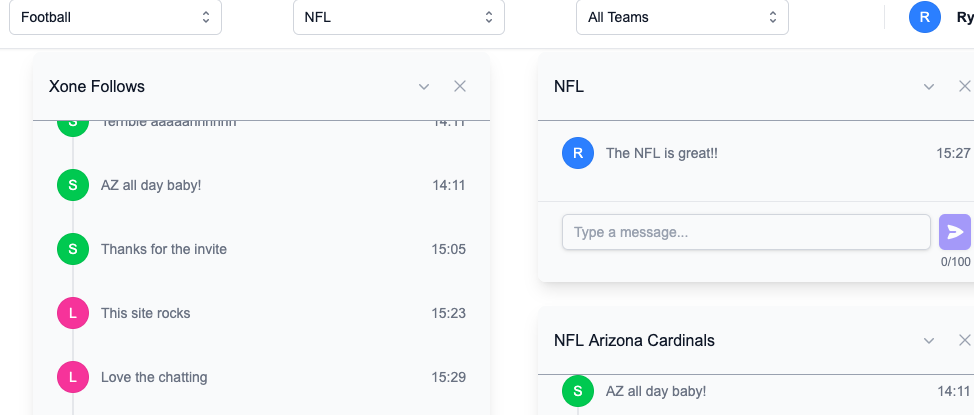Click pink L avatar next to 'This site rocks'
The width and height of the screenshot is (974, 415).
click(73, 313)
